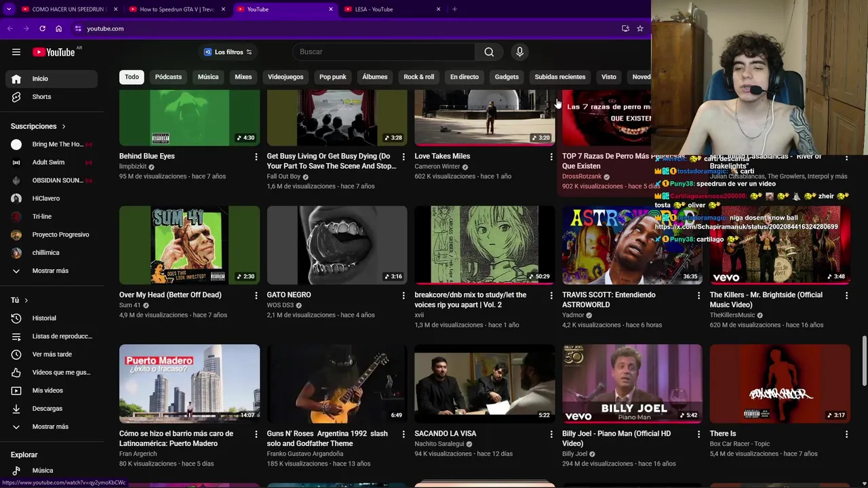This screenshot has height=488, width=868.
Task: Select the Pódcasts filter chip
Action: [168, 77]
